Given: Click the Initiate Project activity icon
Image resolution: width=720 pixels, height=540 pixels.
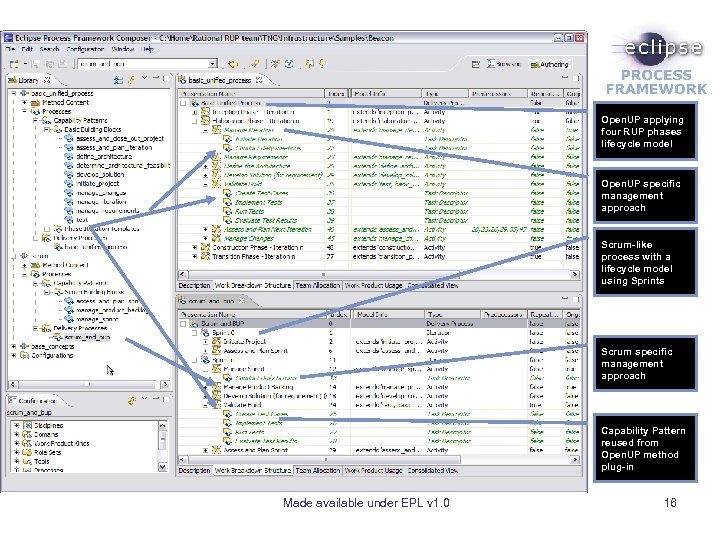Looking at the screenshot, I should 216,342.
